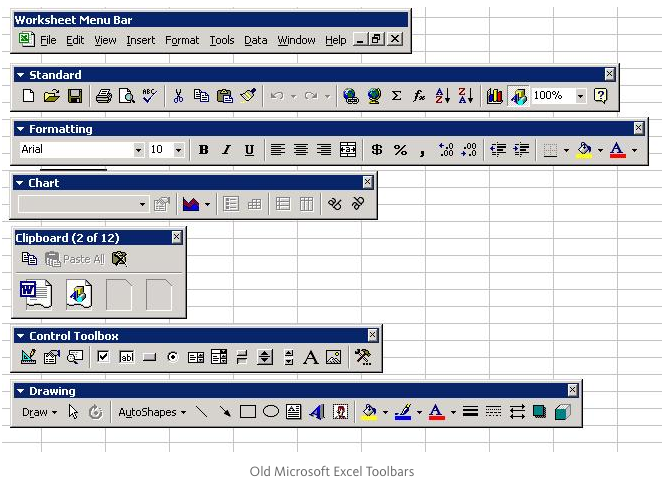Insert Clip Art from Drawing toolbar
Image resolution: width=667 pixels, height=485 pixels.
click(340, 412)
